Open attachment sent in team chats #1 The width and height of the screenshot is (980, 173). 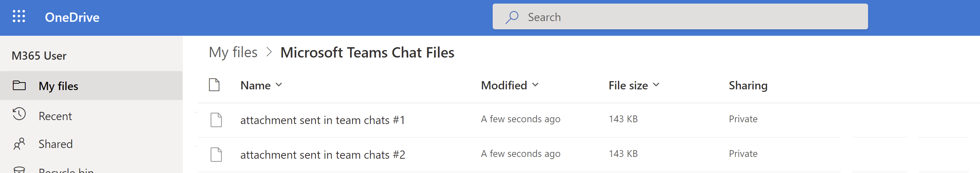(x=322, y=120)
